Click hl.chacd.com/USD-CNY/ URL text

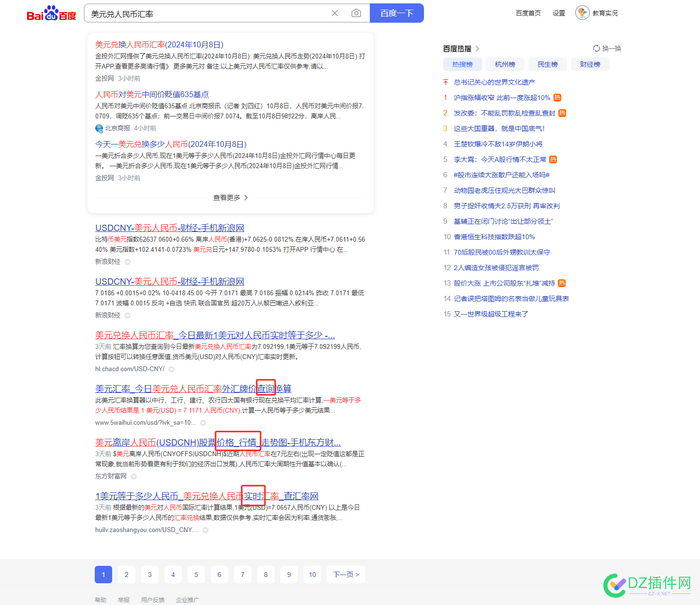[130, 369]
